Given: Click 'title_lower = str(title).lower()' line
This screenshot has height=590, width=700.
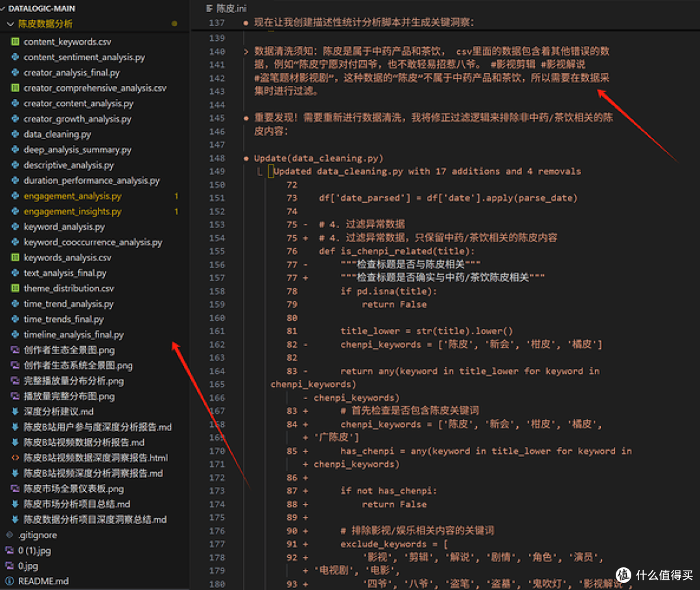Looking at the screenshot, I should [426, 331].
